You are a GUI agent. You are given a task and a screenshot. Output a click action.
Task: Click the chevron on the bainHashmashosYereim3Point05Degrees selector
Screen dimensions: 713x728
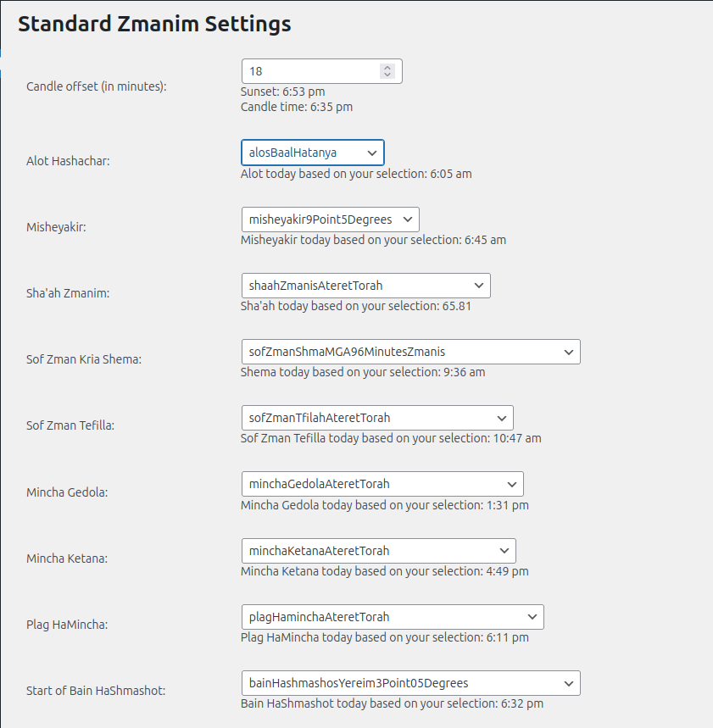(x=567, y=682)
